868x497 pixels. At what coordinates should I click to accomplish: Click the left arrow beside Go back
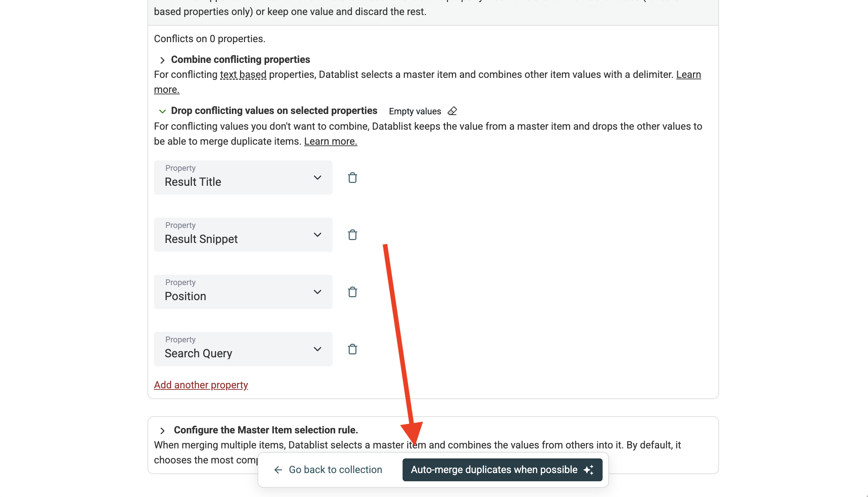coord(278,470)
